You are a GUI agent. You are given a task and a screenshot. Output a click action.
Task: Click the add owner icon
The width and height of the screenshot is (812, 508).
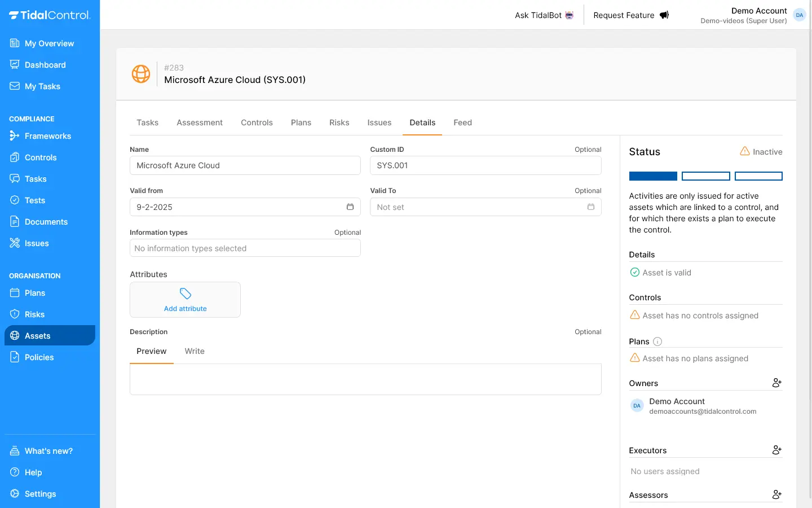(776, 383)
